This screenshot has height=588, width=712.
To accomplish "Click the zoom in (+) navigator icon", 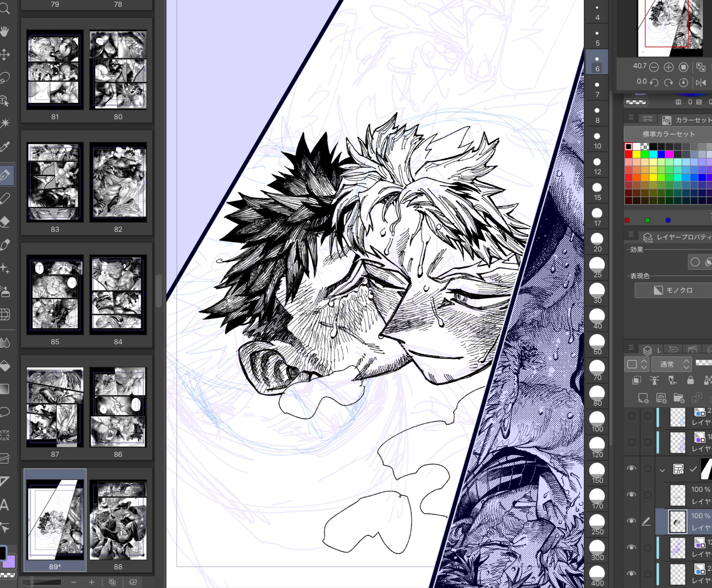I will point(669,67).
